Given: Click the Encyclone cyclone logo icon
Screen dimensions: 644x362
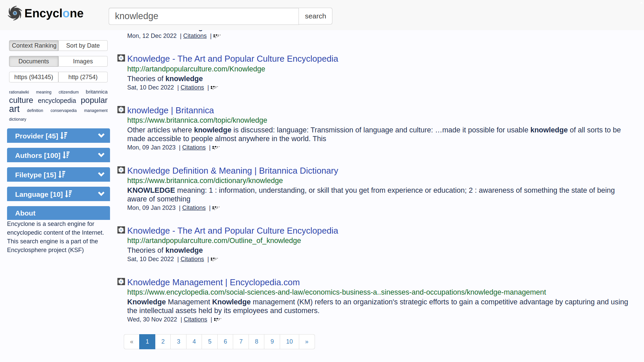Looking at the screenshot, I should 15,13.
